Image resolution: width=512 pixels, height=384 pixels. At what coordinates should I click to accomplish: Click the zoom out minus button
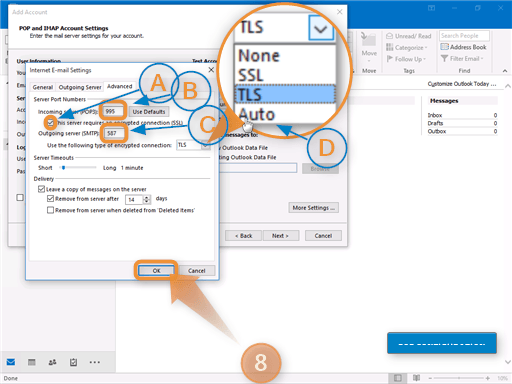pos(430,378)
